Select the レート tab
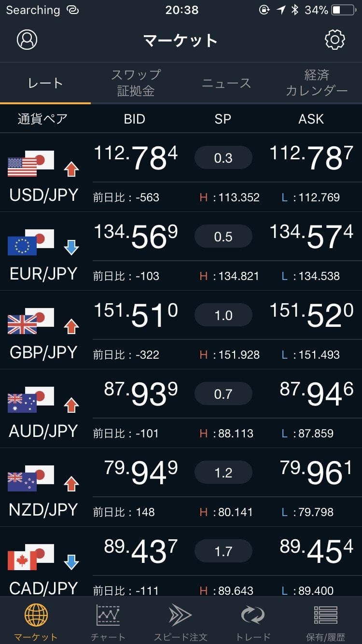 pyautogui.click(x=45, y=83)
